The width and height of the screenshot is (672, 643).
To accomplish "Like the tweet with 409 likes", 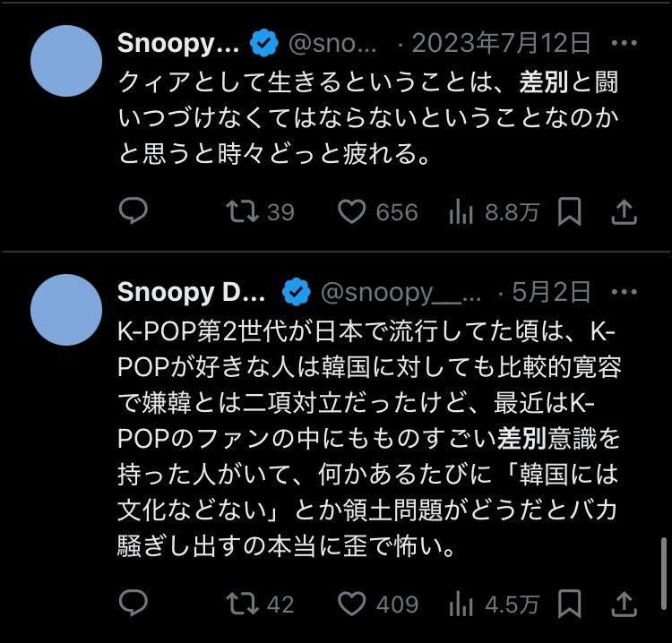I will [353, 604].
